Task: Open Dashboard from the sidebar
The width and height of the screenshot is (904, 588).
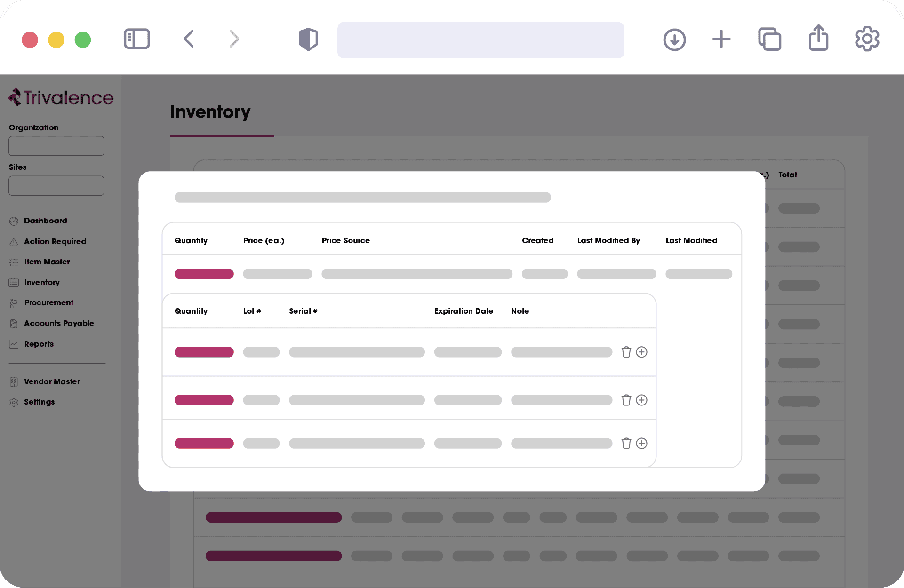Action: 45,221
